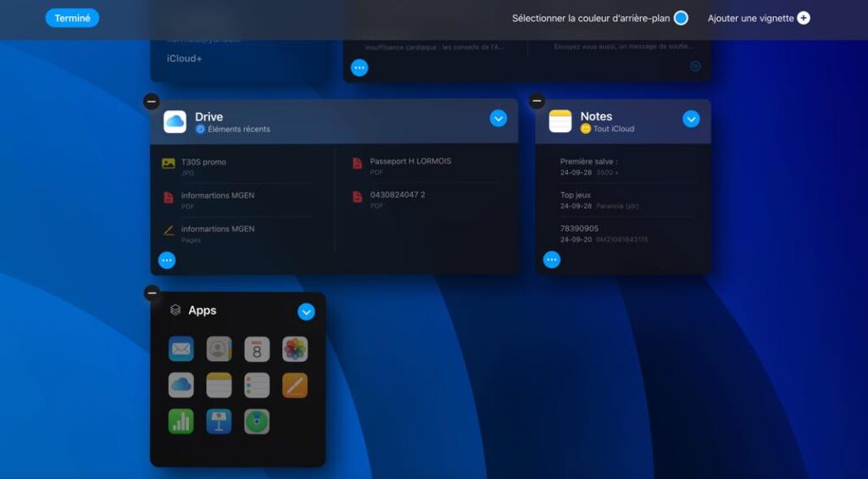
Task: Remove the Apps tile with minus button
Action: click(x=152, y=293)
